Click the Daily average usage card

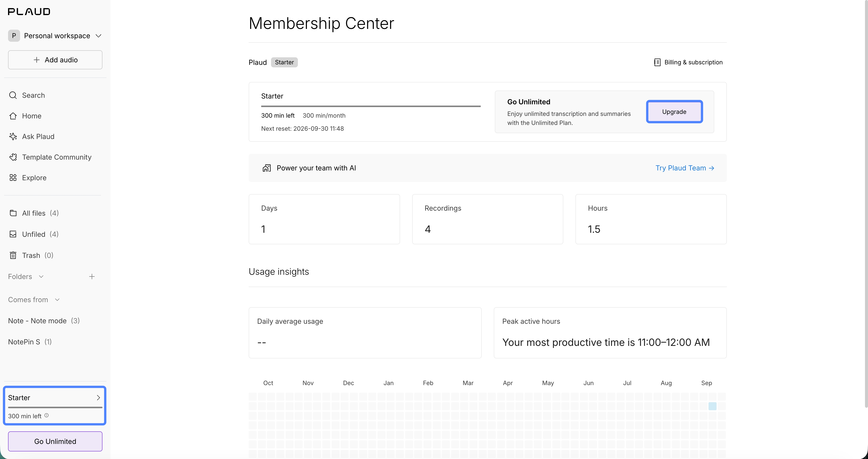(x=365, y=333)
